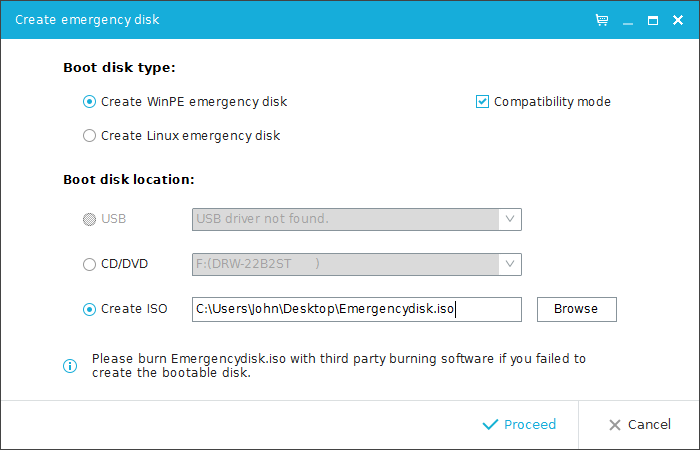Click the Cancel X icon
This screenshot has height=450, width=700.
(615, 425)
